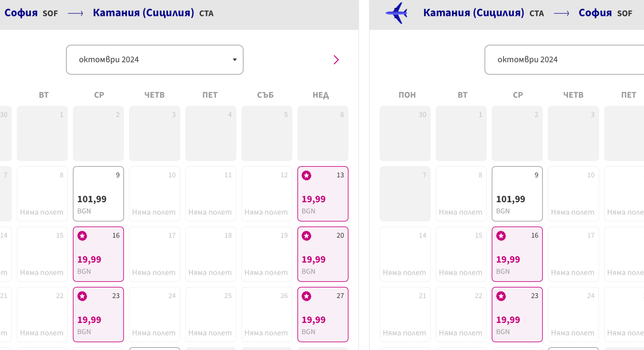
Task: Click the outbound October 10 cell without flights
Action: point(154,194)
